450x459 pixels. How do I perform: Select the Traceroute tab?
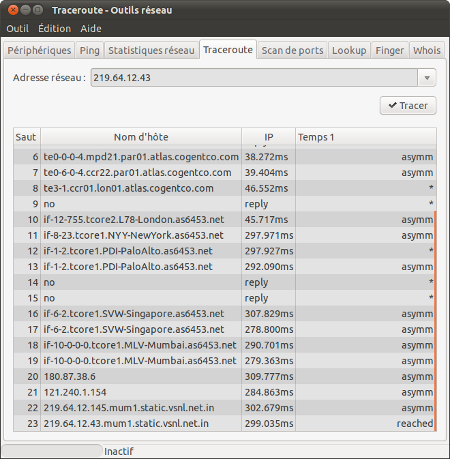coord(228,50)
